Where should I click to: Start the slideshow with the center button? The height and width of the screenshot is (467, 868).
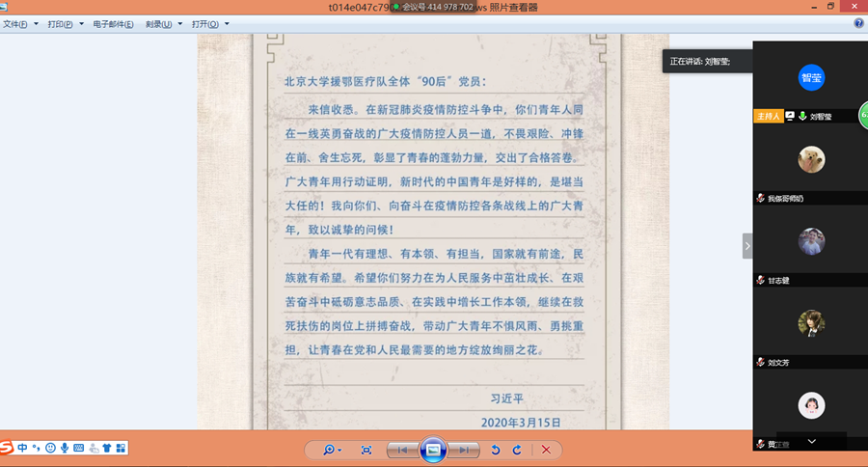click(433, 450)
